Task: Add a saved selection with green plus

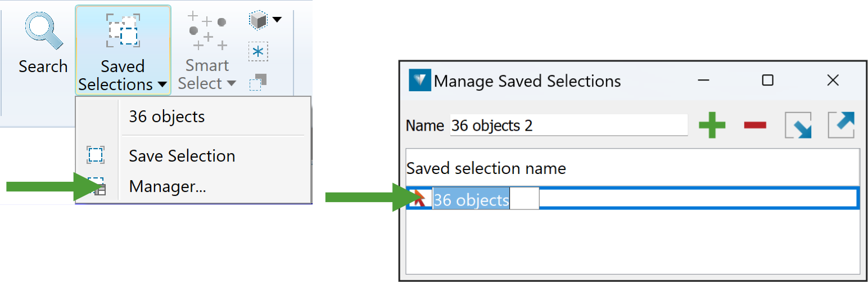Action: [712, 125]
